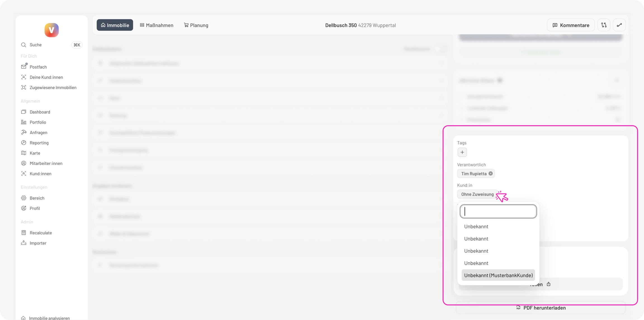Screen dimensions: 644x320
Task: Open the Kommentare panel
Action: point(570,25)
